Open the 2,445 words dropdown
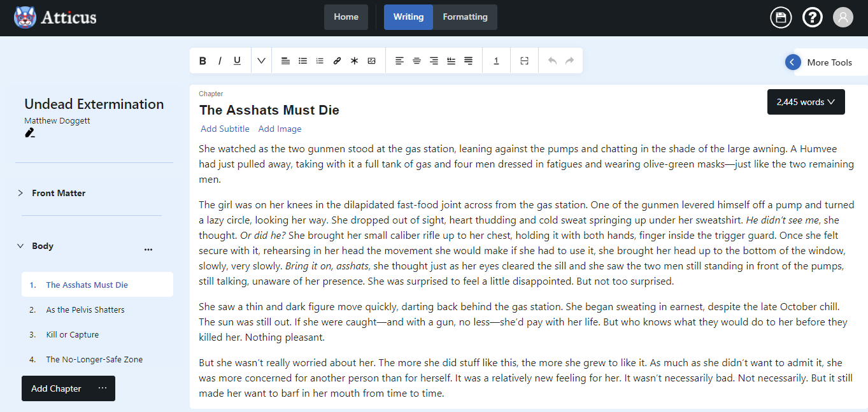This screenshot has height=412, width=868. pos(806,102)
